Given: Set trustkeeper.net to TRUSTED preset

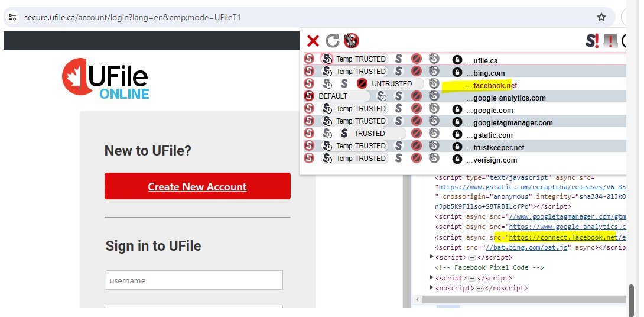Looking at the screenshot, I should coord(398,145).
